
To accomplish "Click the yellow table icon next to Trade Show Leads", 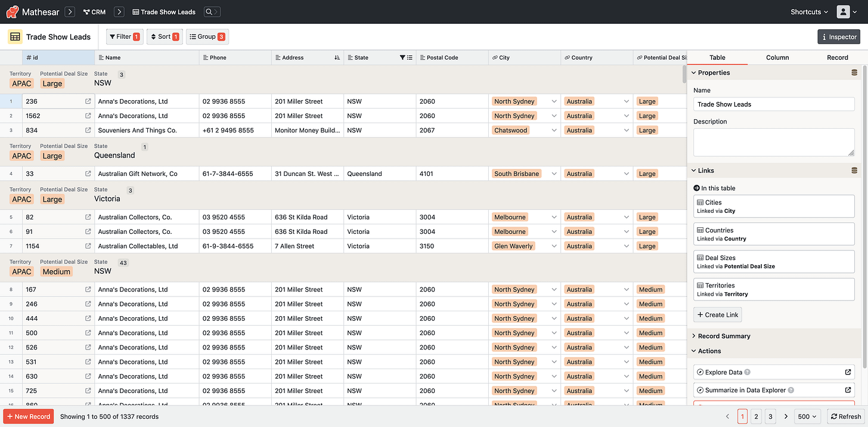I will pos(14,36).
